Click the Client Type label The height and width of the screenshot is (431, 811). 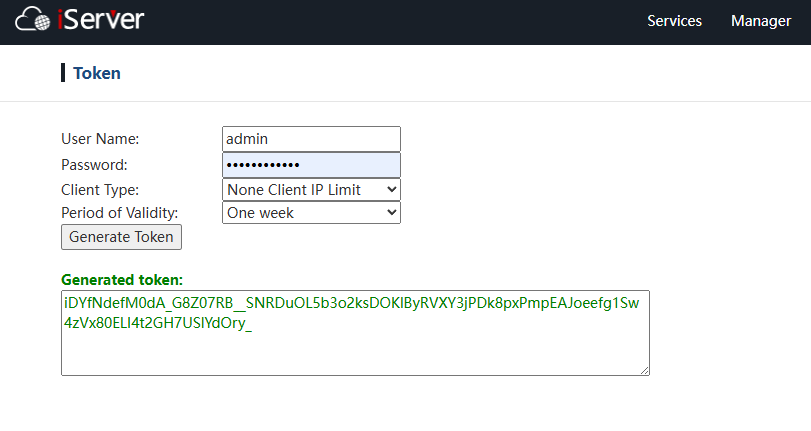pos(100,189)
